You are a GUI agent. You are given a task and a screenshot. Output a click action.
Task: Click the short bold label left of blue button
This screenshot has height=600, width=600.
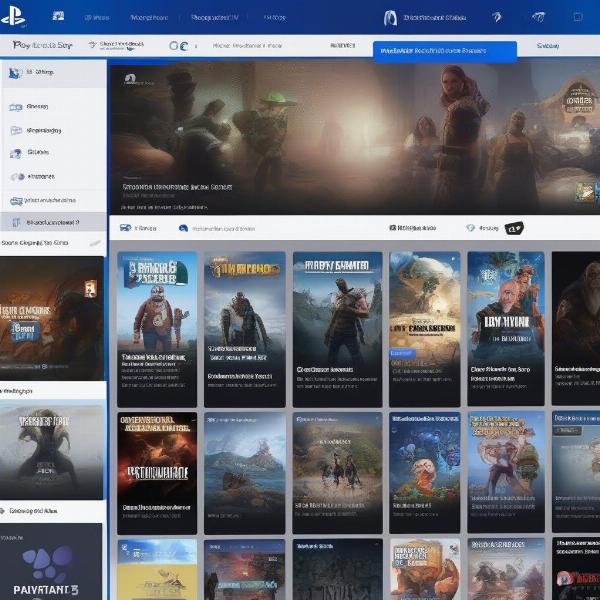point(342,45)
